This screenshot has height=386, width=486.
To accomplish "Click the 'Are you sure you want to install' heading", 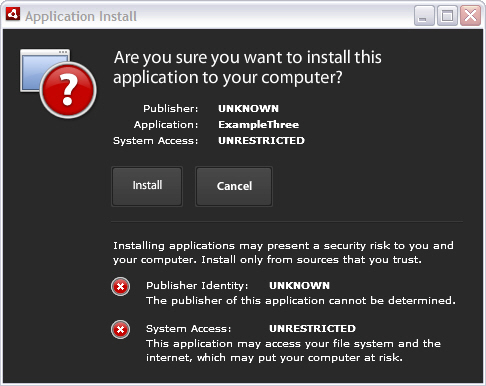I will (247, 67).
